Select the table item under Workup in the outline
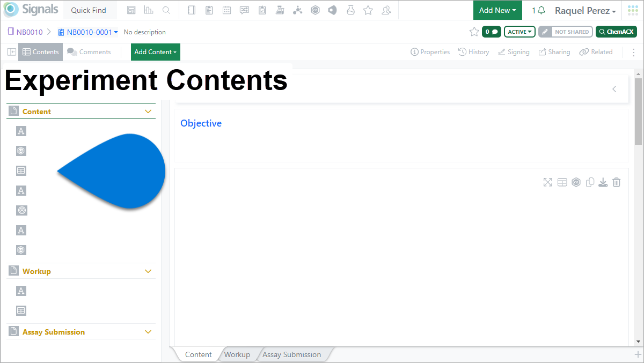Screen dimensions: 644x363 point(21,310)
